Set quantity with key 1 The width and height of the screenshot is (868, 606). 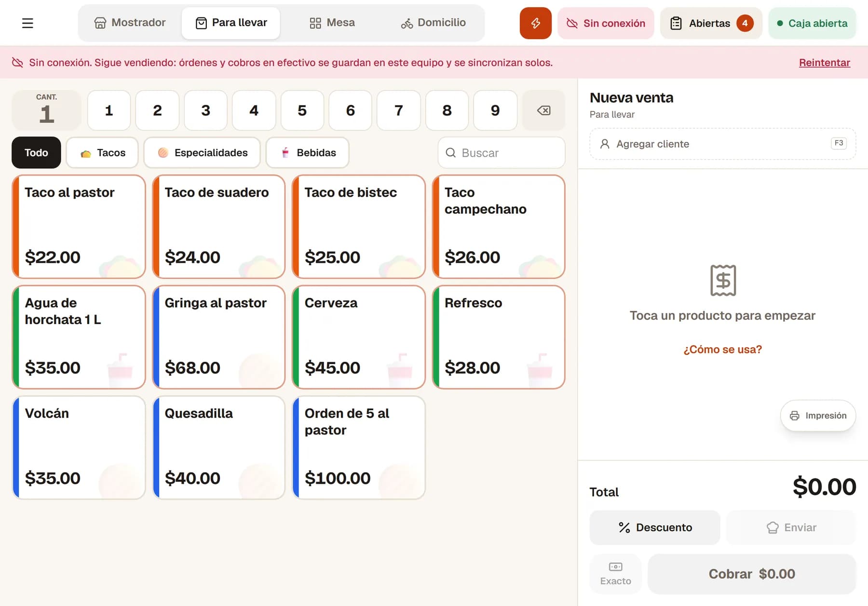click(x=109, y=110)
